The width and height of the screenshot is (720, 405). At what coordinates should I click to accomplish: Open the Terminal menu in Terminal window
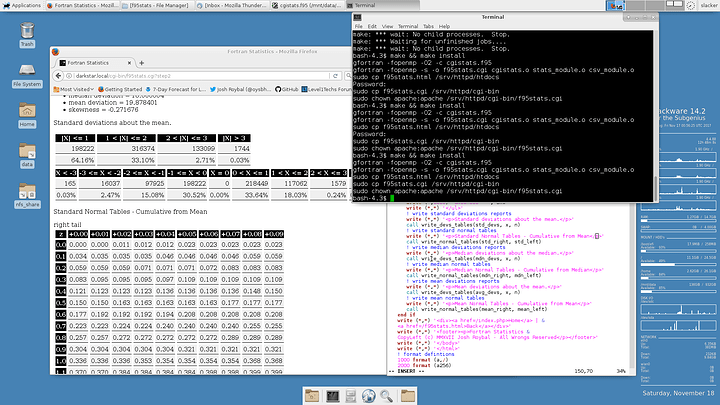tap(408, 26)
